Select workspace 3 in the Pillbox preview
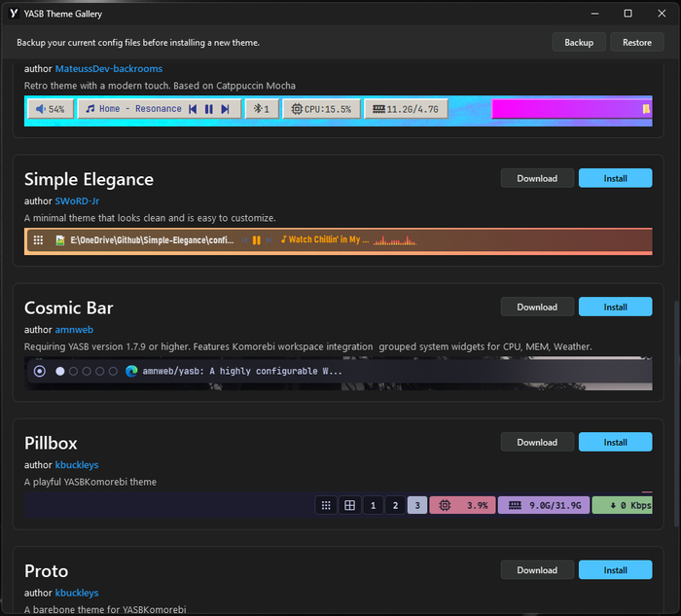This screenshot has width=681, height=616. pyautogui.click(x=416, y=505)
